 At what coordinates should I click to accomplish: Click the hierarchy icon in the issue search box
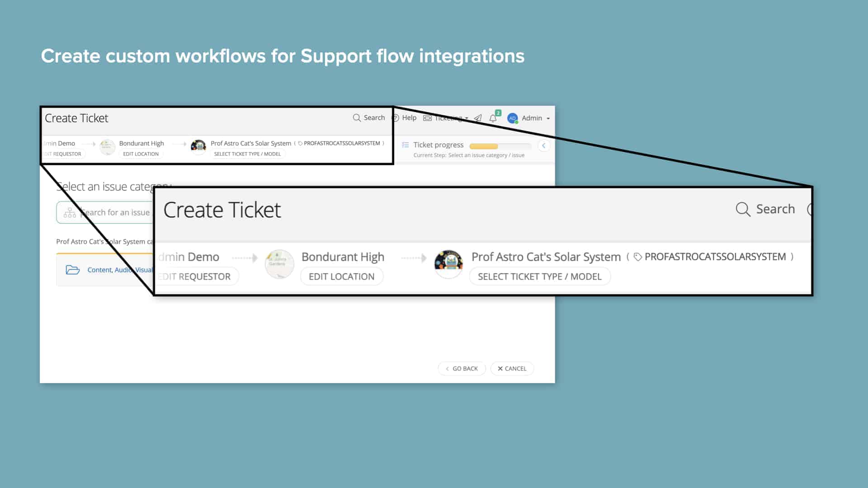(x=70, y=212)
